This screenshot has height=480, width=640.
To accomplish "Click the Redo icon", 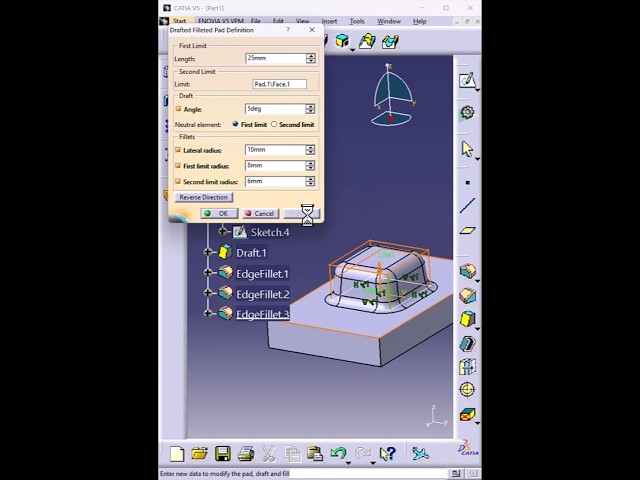I will click(362, 453).
